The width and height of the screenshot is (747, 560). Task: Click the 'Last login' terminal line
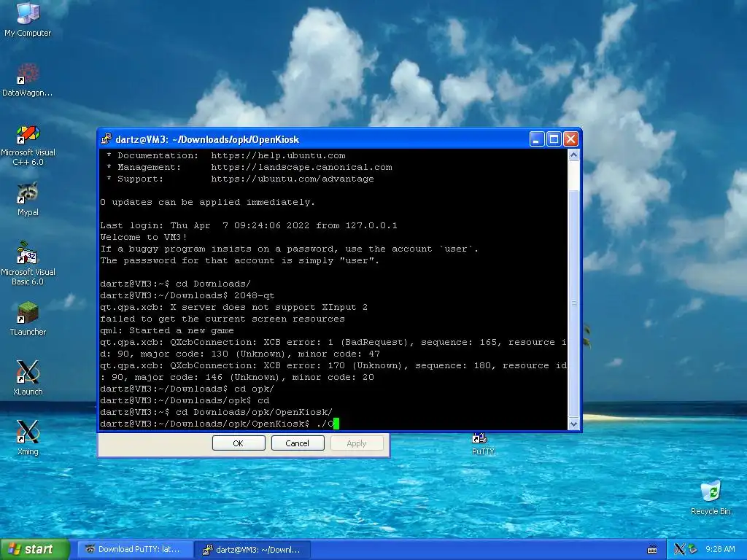tap(249, 225)
